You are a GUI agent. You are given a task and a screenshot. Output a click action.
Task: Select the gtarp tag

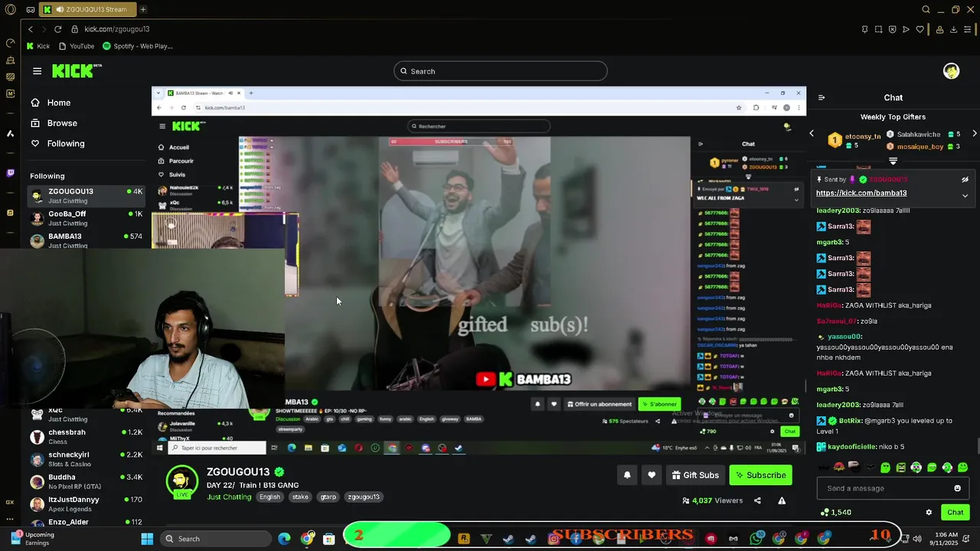(x=328, y=497)
